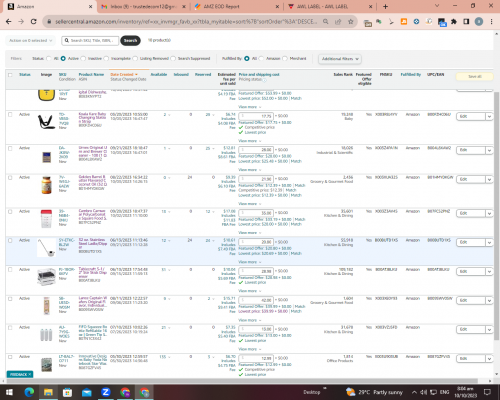Open the Windows Start menu
Screen dimensions: 500x400
click(9, 392)
